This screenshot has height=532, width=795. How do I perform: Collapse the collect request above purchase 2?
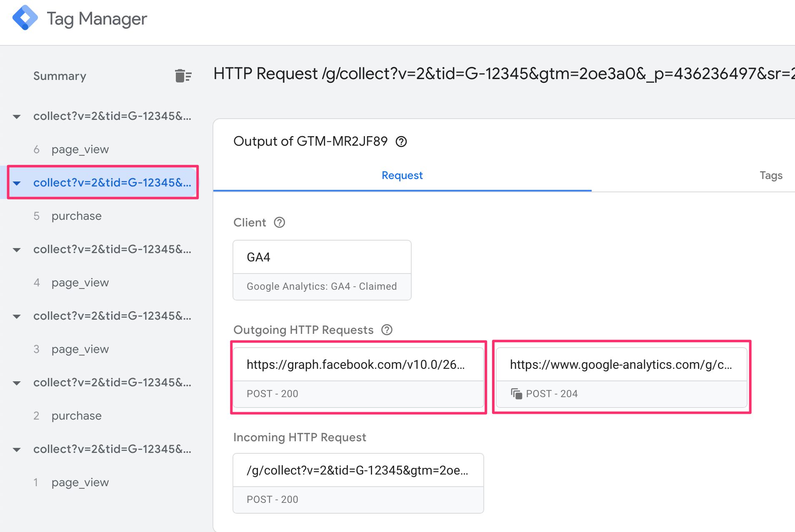tap(17, 383)
